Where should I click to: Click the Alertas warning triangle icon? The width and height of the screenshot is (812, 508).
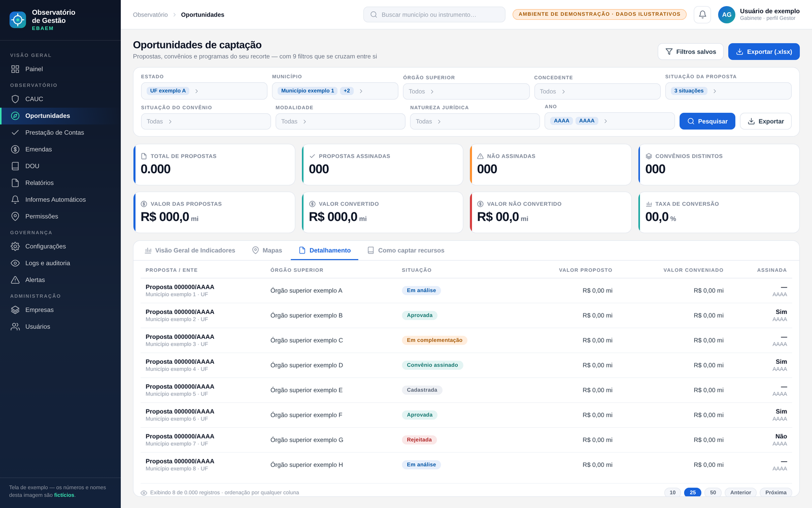pos(15,280)
